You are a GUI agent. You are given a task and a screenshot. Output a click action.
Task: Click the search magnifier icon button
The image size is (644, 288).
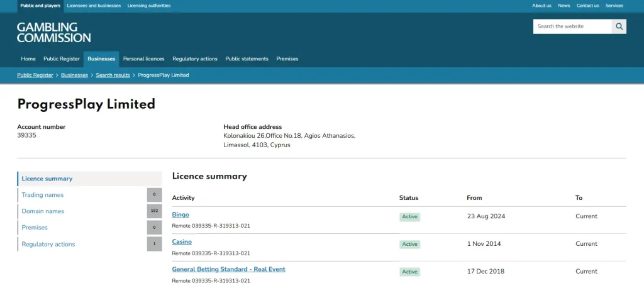pos(619,26)
